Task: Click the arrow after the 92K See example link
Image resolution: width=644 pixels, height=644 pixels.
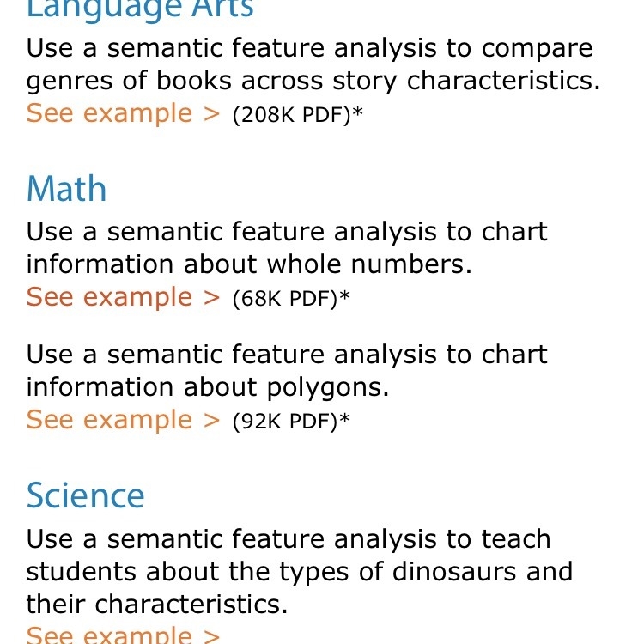Action: coord(211,421)
